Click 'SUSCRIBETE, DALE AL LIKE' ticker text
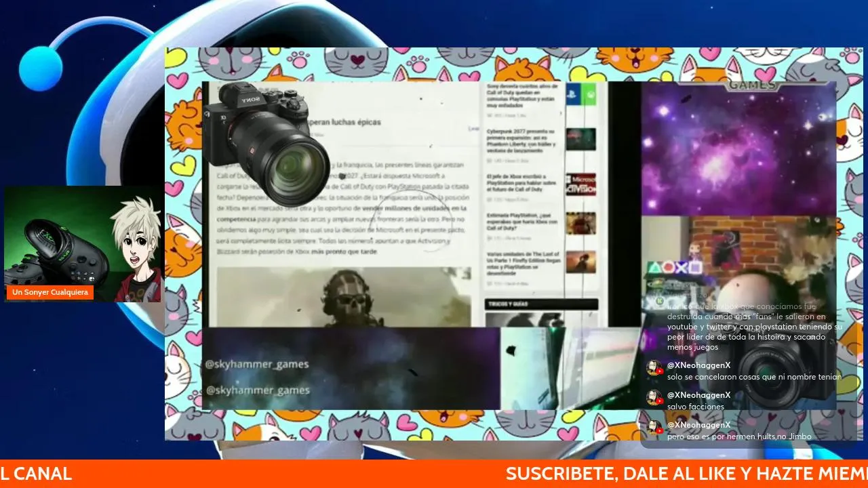The image size is (868, 488). [x=686, y=474]
